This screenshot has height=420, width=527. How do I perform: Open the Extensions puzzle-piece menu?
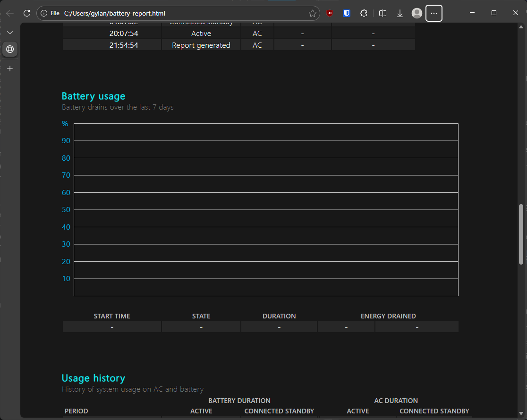click(364, 13)
